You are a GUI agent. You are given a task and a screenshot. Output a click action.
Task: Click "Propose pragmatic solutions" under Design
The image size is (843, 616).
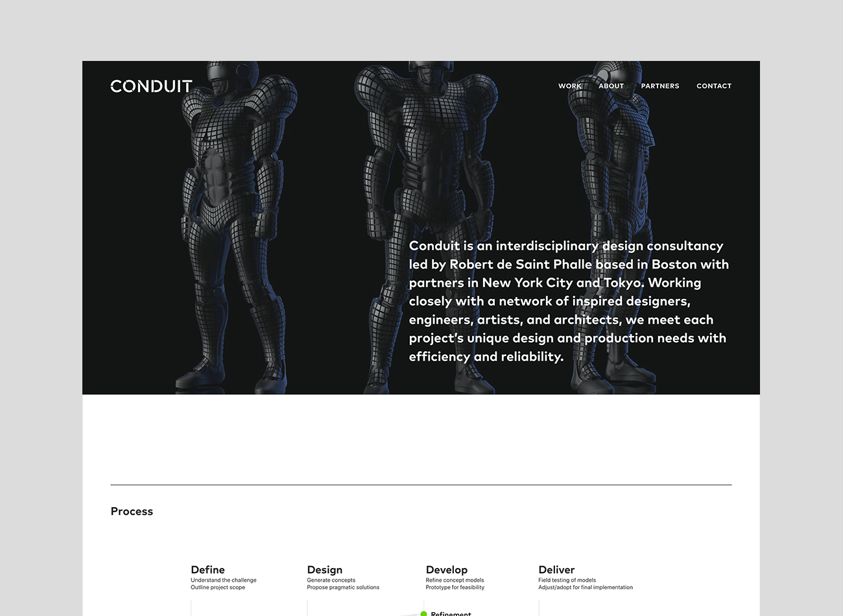343,587
